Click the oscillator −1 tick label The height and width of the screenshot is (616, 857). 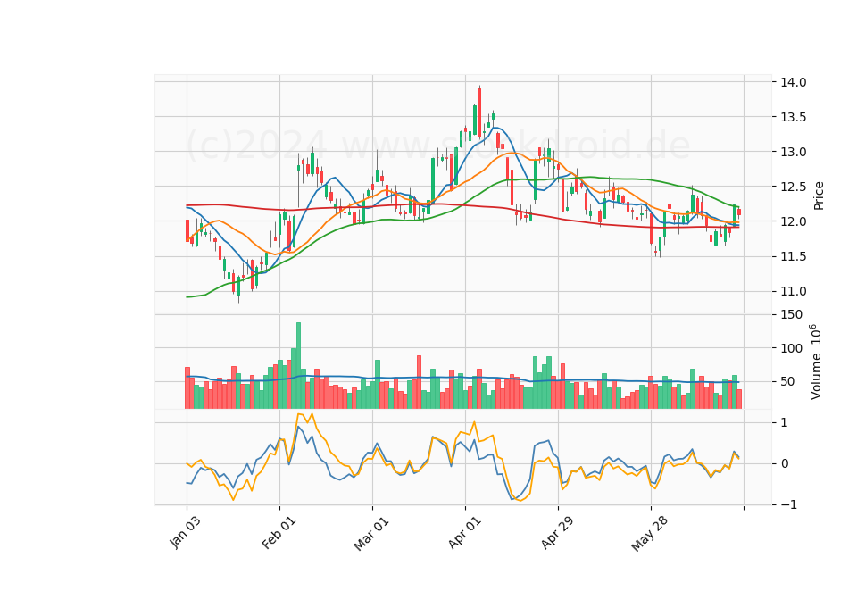click(788, 504)
